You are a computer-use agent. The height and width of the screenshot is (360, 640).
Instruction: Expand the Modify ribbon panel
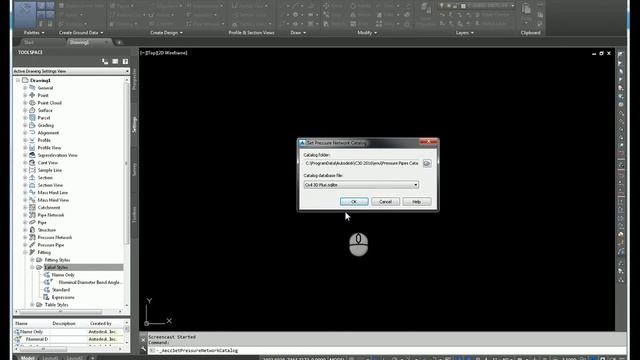(367, 33)
